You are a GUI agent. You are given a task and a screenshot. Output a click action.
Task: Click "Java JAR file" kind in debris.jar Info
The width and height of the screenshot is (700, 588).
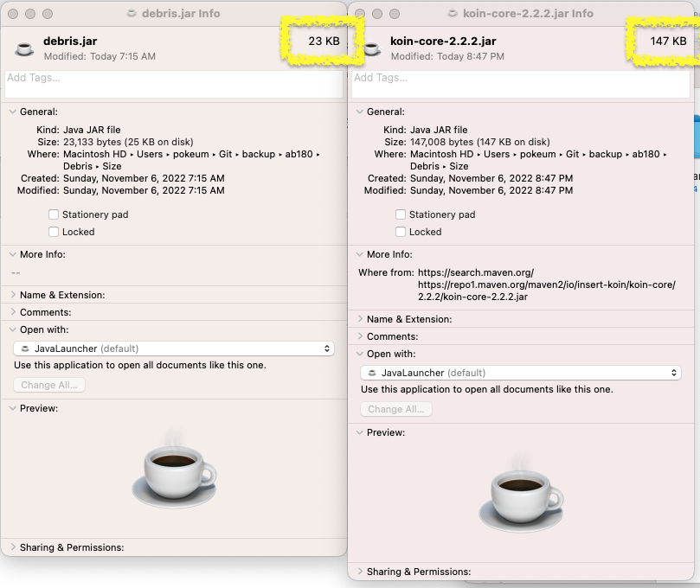coord(92,130)
